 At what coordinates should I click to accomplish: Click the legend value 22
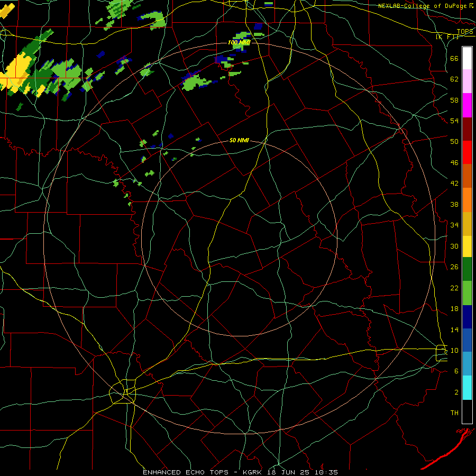tap(454, 288)
